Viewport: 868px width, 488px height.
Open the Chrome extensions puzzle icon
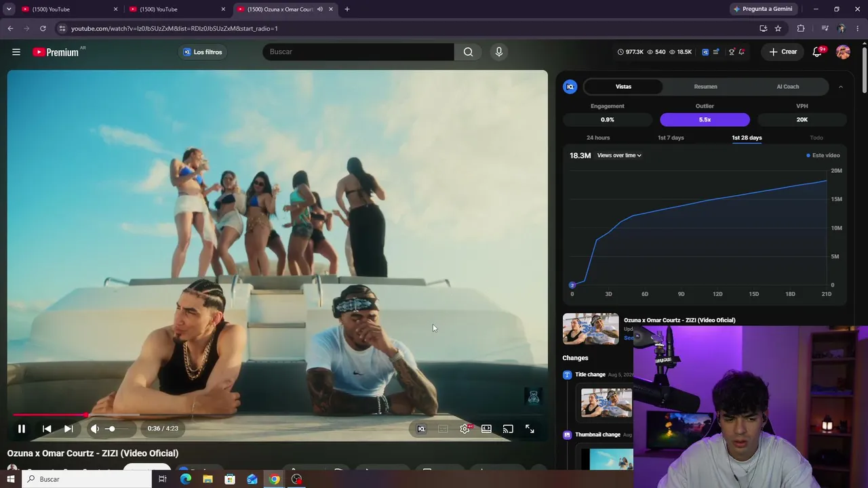click(801, 28)
